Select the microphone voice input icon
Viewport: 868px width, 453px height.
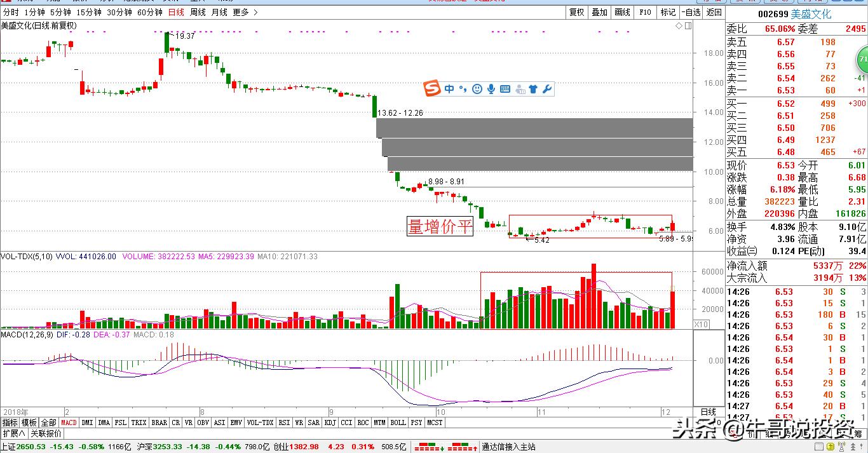coord(491,89)
